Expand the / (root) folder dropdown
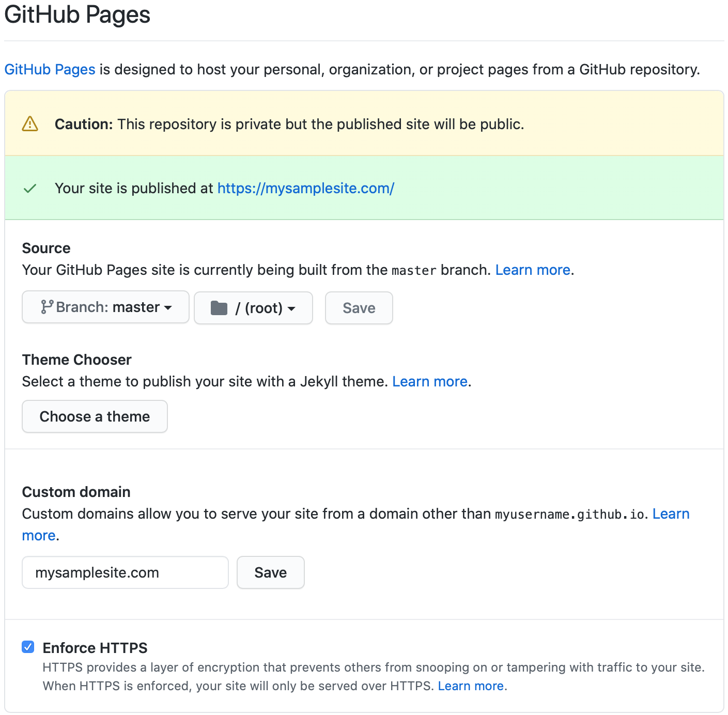The height and width of the screenshot is (715, 728). tap(253, 308)
